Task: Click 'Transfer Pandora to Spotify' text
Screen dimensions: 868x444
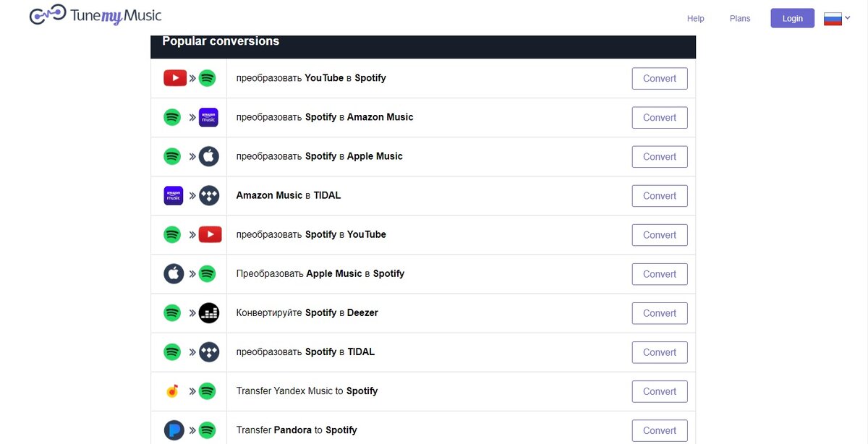Action: (x=297, y=430)
